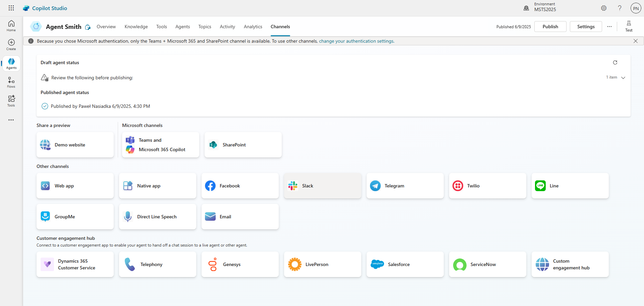Open the environment selector MSTS2025
The height and width of the screenshot is (306, 644).
pyautogui.click(x=545, y=8)
